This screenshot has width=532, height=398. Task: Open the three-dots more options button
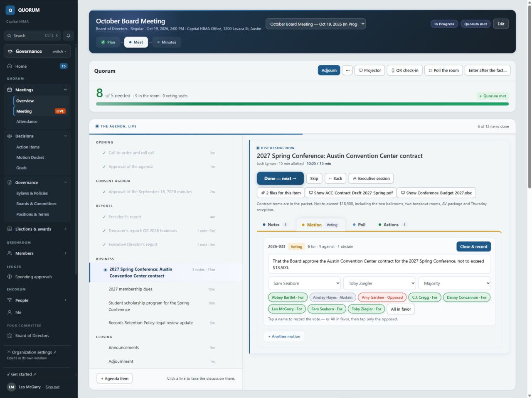pyautogui.click(x=347, y=71)
